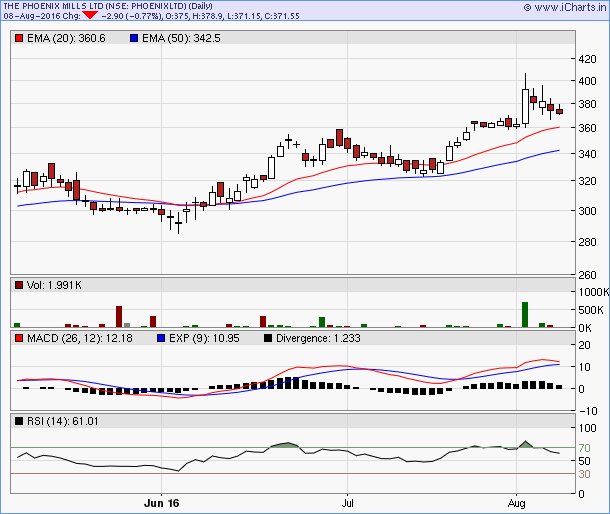Click the red down-arrow change indicator

click(x=90, y=16)
